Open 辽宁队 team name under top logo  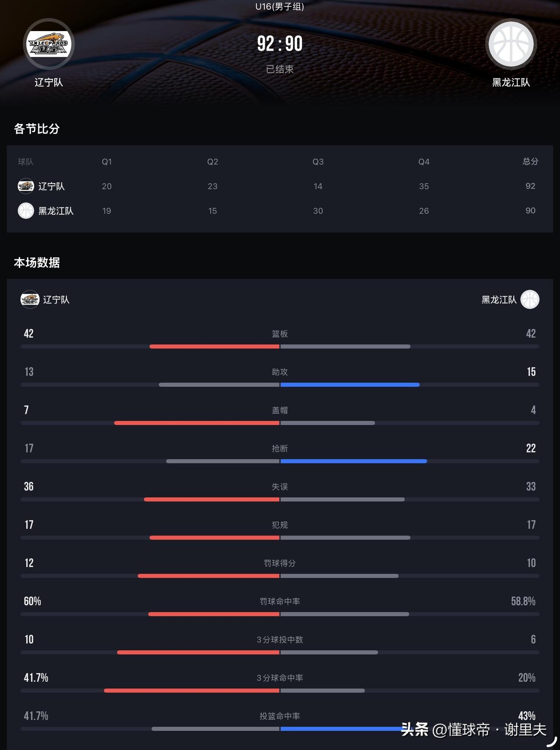49,82
